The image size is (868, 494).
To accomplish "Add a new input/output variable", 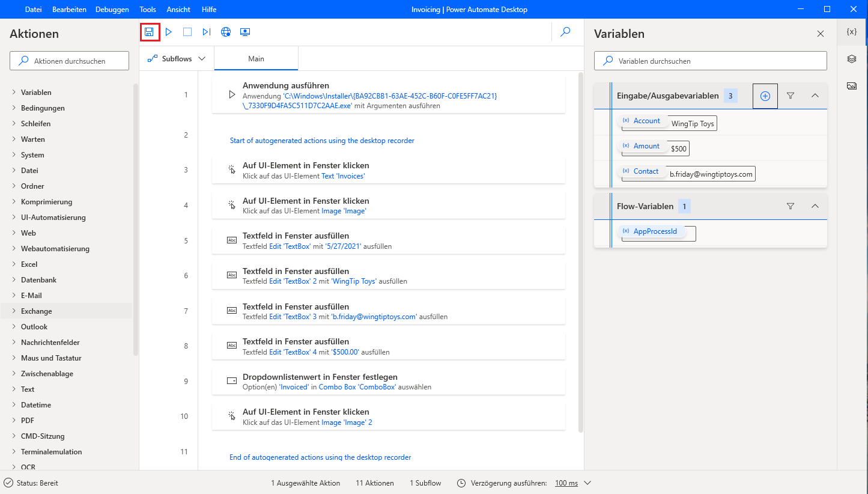I will (765, 96).
